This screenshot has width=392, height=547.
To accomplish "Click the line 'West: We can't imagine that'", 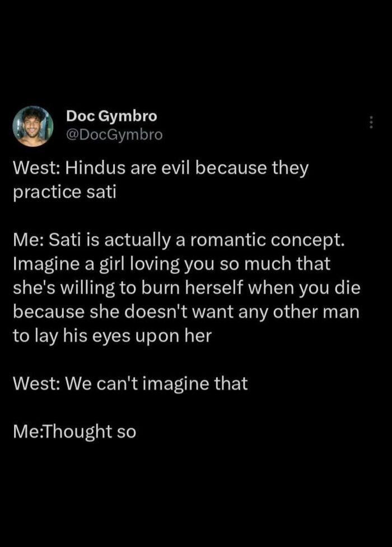I will 130,384.
